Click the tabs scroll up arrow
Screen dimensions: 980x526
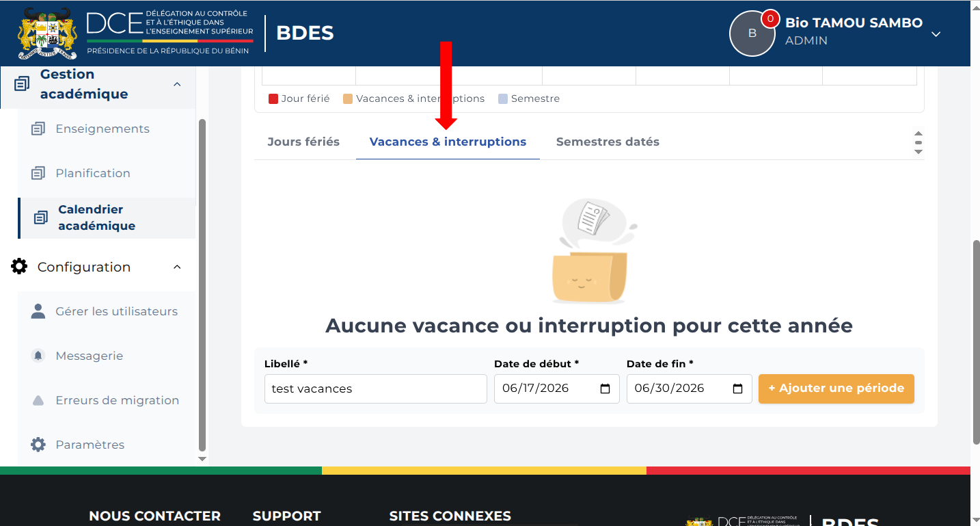pos(918,134)
